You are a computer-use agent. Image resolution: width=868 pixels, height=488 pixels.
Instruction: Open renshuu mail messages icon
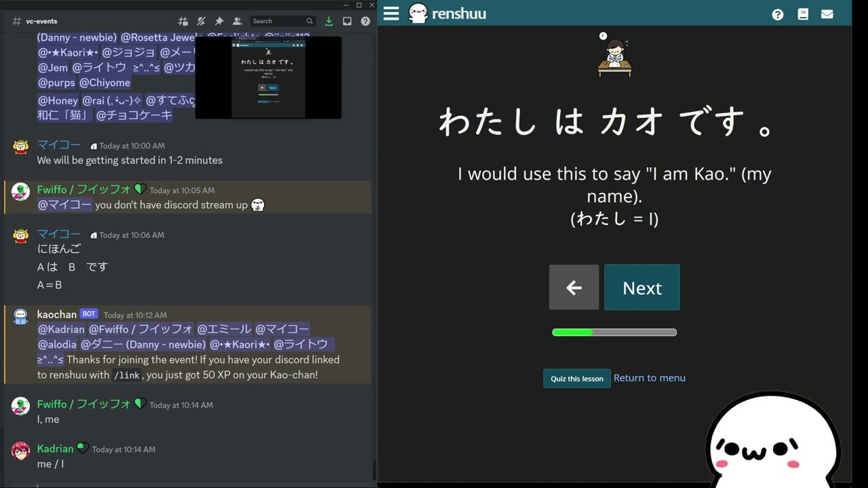click(827, 14)
